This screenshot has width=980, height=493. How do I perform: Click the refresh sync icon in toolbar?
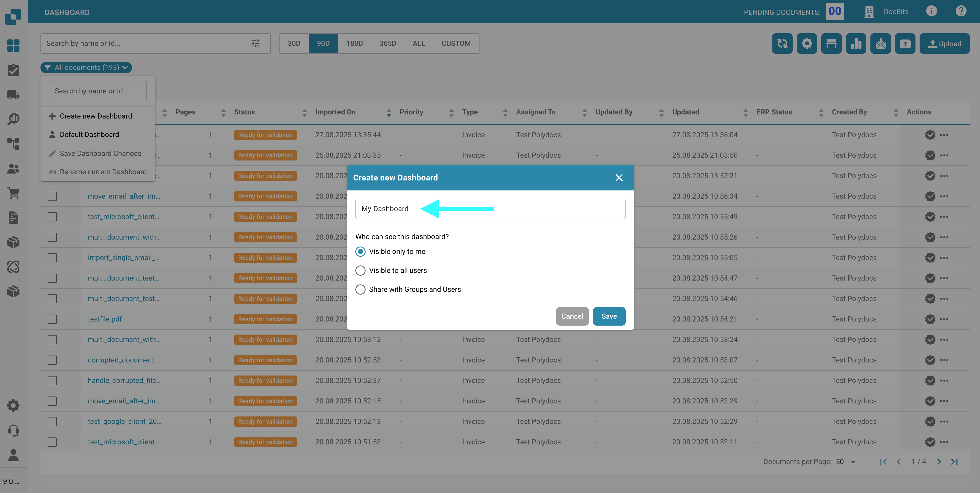782,44
